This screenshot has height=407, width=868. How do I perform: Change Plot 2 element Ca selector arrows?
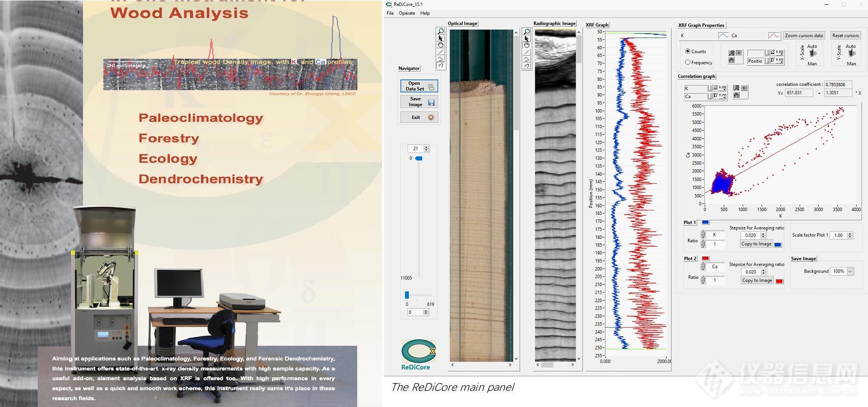point(703,267)
